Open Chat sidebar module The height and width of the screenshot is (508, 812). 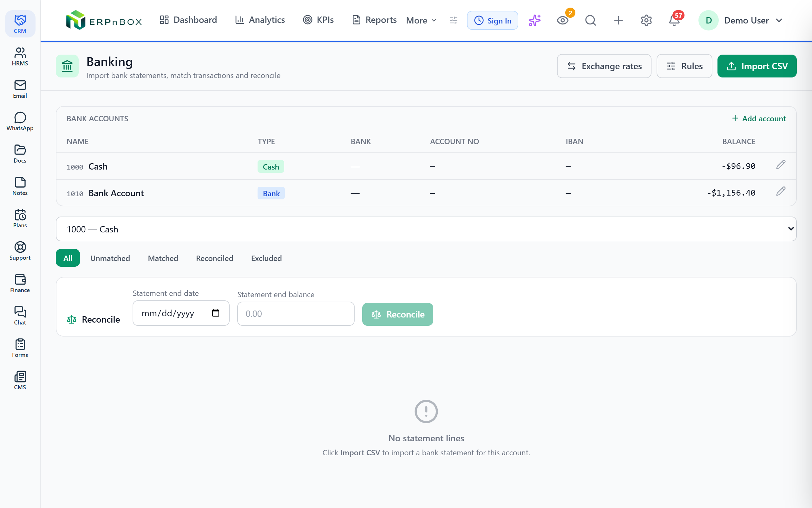[x=20, y=316]
